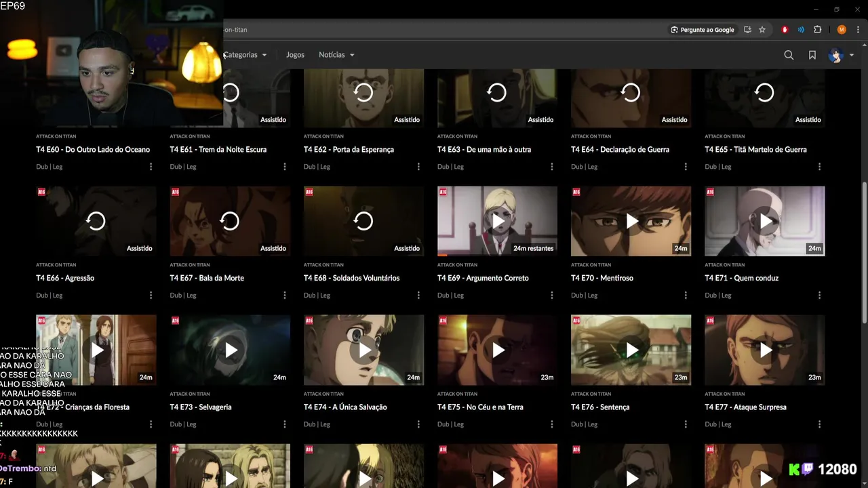The height and width of the screenshot is (488, 868).
Task: Replay episode E63 De uma mão à outra
Action: [497, 93]
